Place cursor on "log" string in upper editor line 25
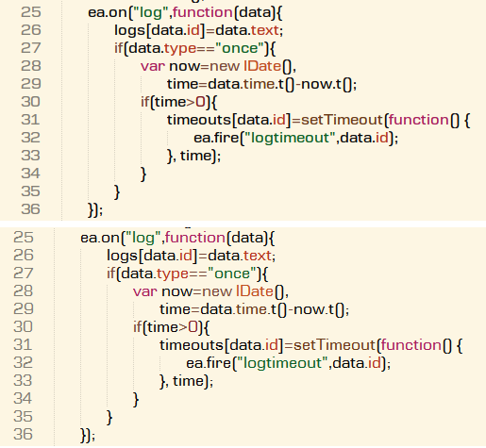Viewport: 486px width, 448px height. pos(150,13)
